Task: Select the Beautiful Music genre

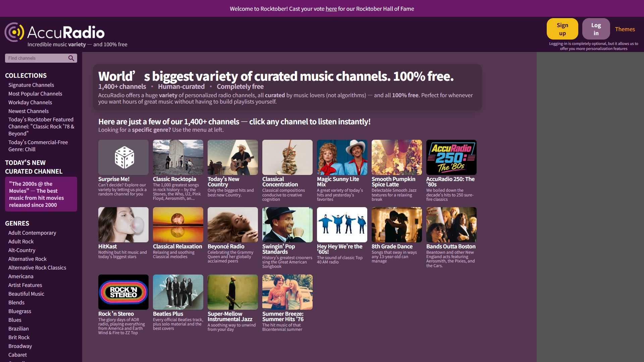Action: tap(26, 294)
